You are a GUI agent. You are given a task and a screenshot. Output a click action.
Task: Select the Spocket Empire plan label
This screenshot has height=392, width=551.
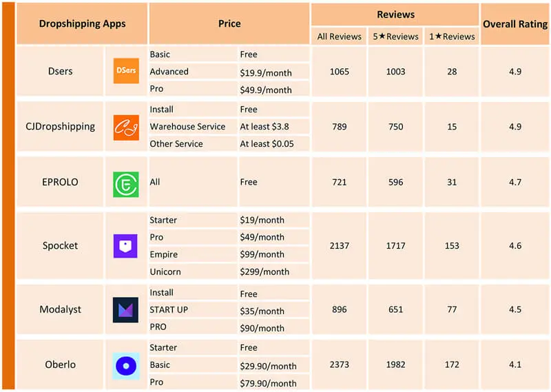[x=164, y=254]
